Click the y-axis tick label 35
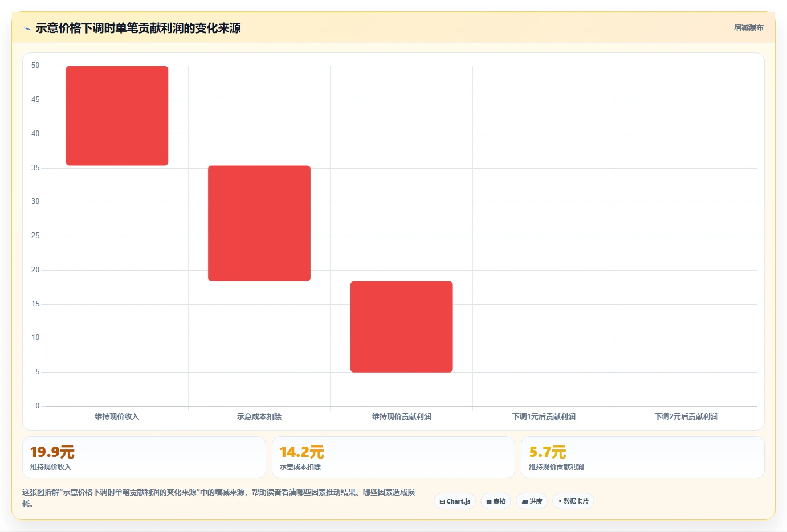 click(35, 168)
